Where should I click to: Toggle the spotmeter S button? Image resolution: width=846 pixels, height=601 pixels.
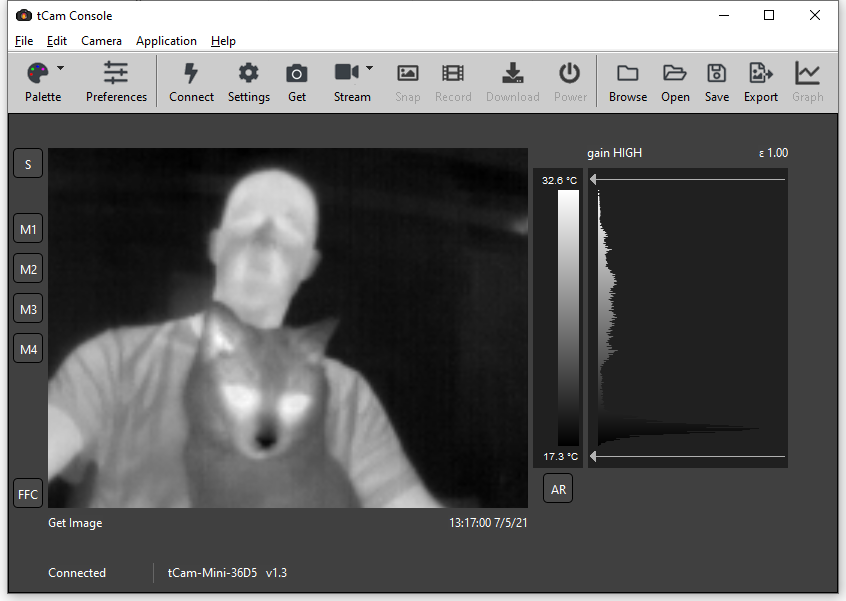coord(28,164)
